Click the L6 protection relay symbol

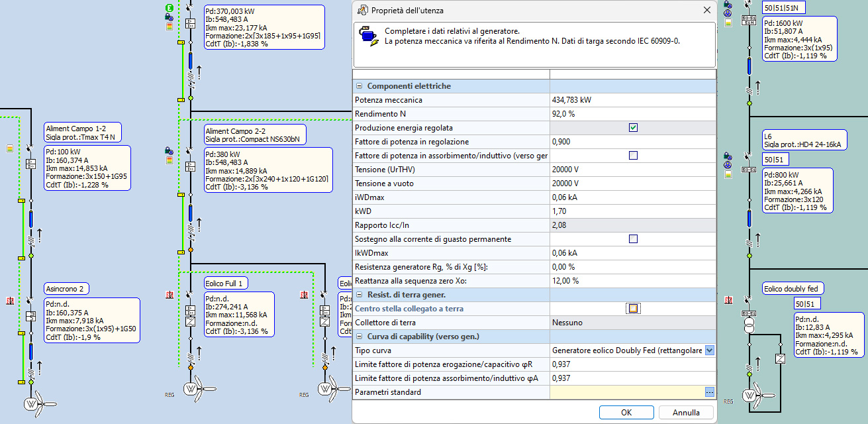[749, 169]
